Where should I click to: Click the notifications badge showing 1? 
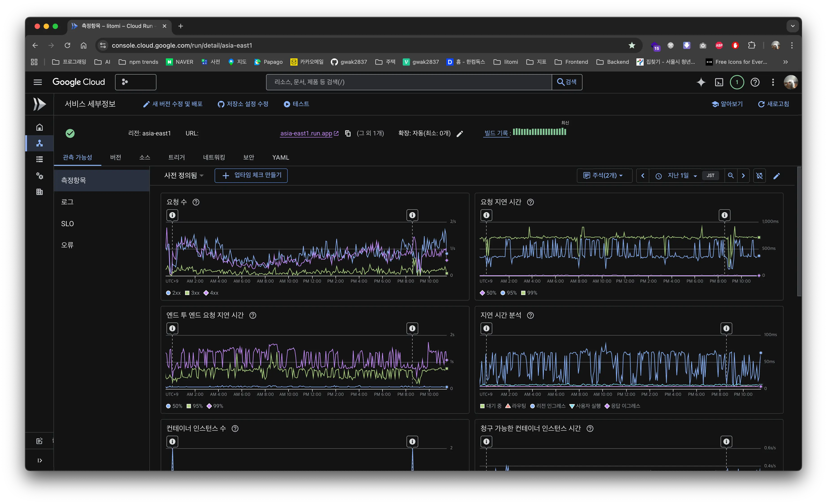(737, 82)
